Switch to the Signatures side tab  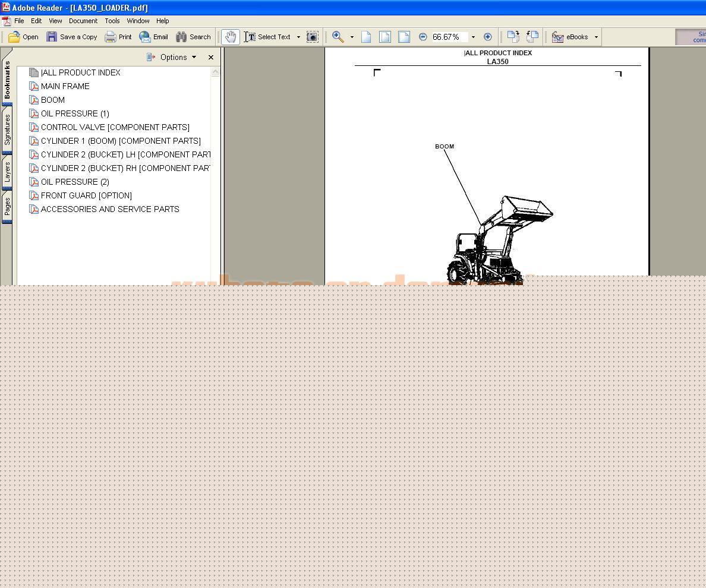coord(7,129)
